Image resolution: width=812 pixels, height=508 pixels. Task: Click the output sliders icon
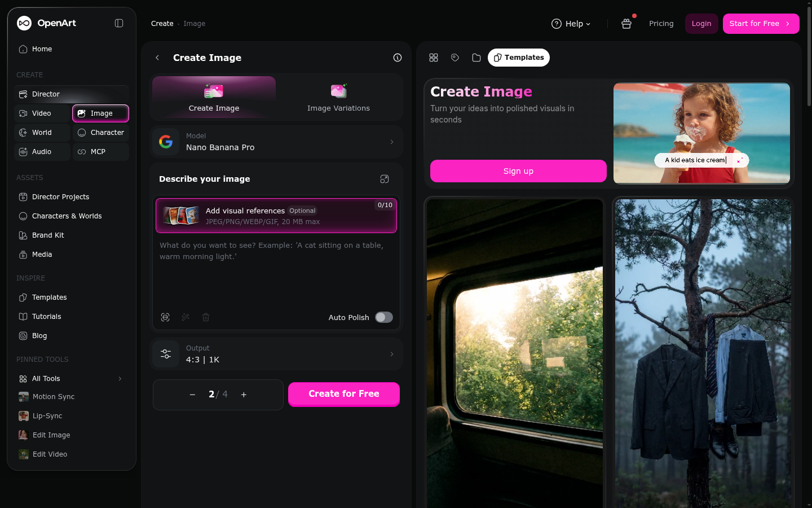click(166, 354)
